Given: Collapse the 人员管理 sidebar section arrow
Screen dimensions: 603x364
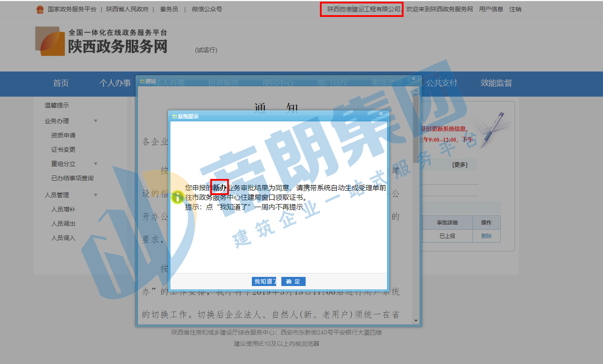Looking at the screenshot, I should [x=96, y=195].
